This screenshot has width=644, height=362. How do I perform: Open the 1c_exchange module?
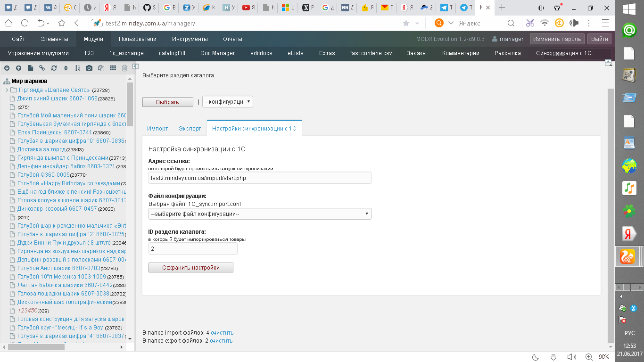point(126,53)
